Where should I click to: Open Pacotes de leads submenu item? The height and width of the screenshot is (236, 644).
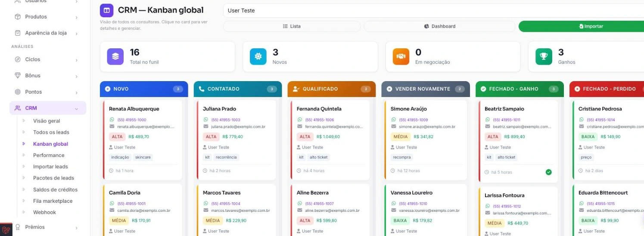[53, 178]
